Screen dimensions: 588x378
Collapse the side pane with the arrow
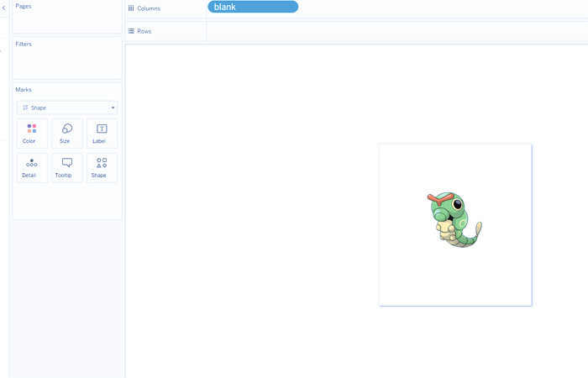click(x=3, y=8)
